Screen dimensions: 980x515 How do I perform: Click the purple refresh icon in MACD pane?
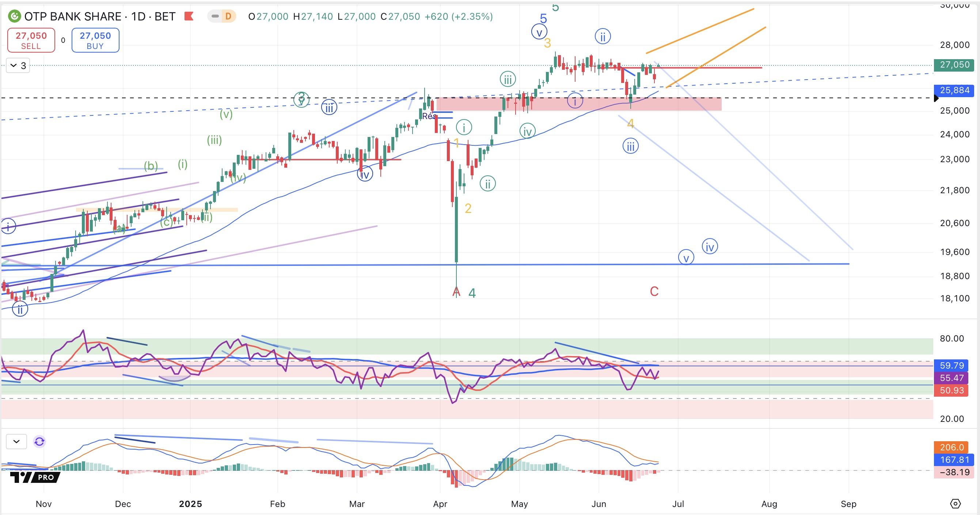click(x=39, y=442)
